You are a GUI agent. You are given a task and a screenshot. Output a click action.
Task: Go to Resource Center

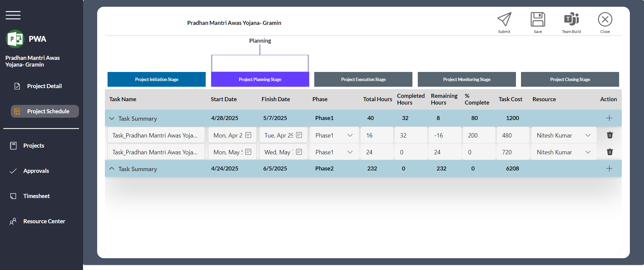pyautogui.click(x=44, y=221)
